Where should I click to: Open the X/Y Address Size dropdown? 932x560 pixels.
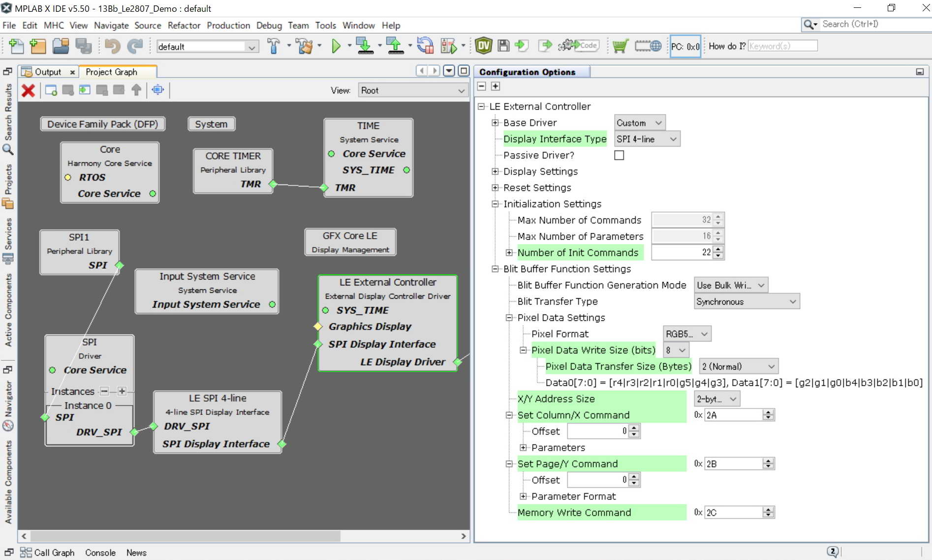click(x=717, y=399)
